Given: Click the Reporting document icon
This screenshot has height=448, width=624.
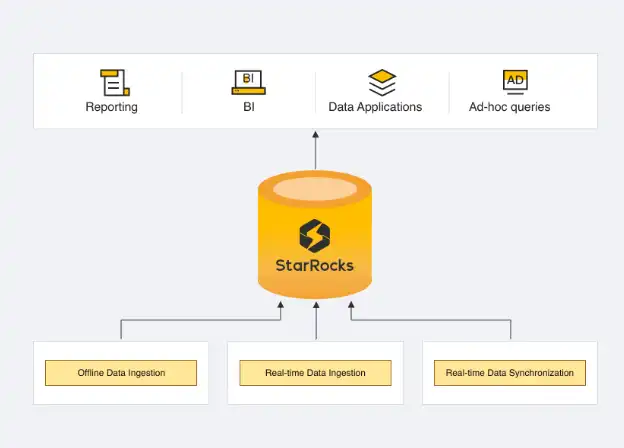Looking at the screenshot, I should (115, 82).
